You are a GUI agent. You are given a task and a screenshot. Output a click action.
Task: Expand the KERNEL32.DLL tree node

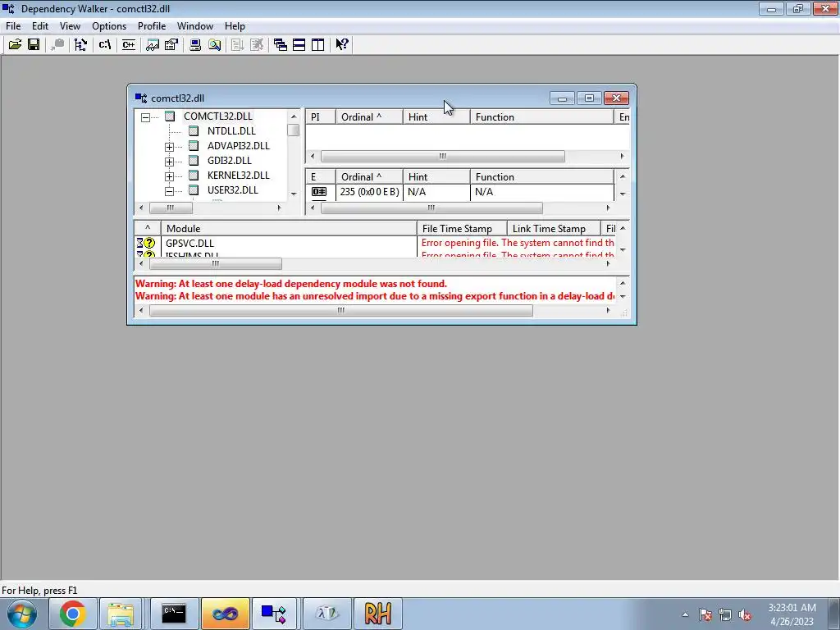169,176
